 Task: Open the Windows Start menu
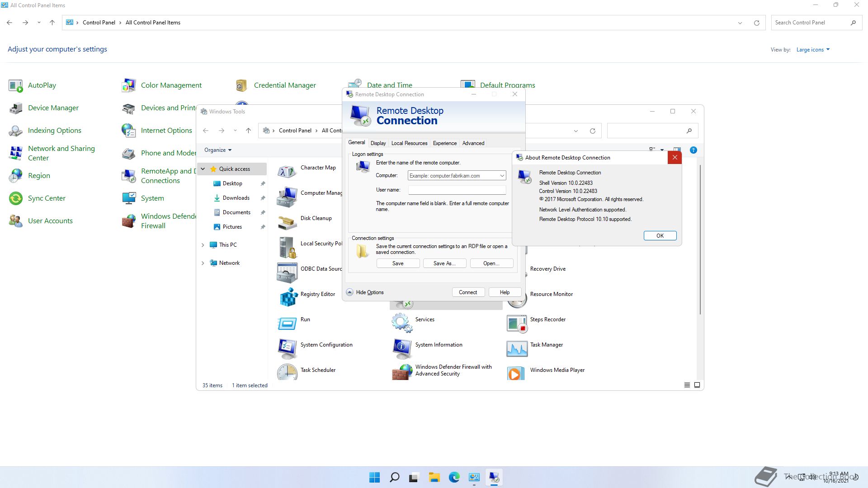(375, 477)
